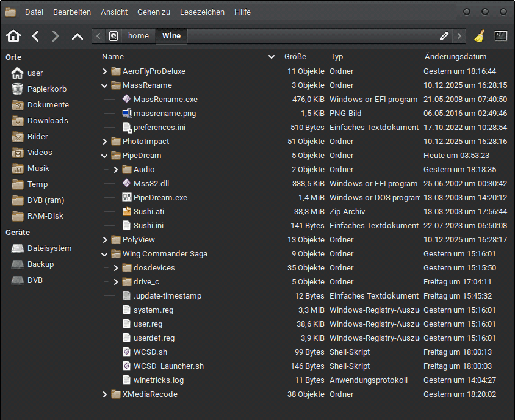Select the user.reg file row
The width and height of the screenshot is (515, 420).
[x=306, y=324]
